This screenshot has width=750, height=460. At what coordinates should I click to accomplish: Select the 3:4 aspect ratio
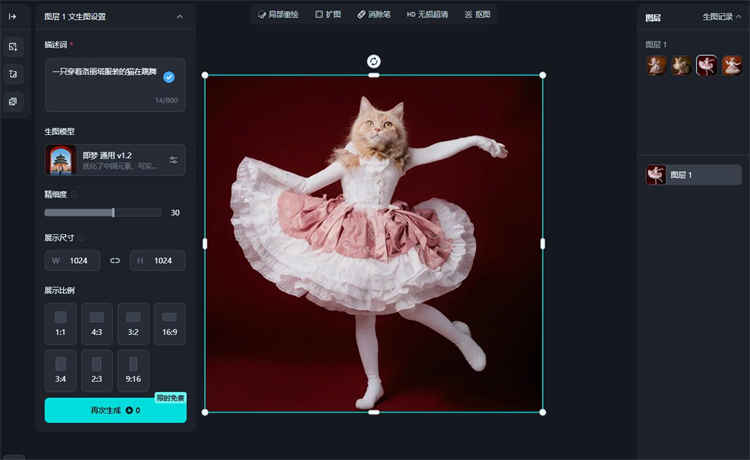60,371
